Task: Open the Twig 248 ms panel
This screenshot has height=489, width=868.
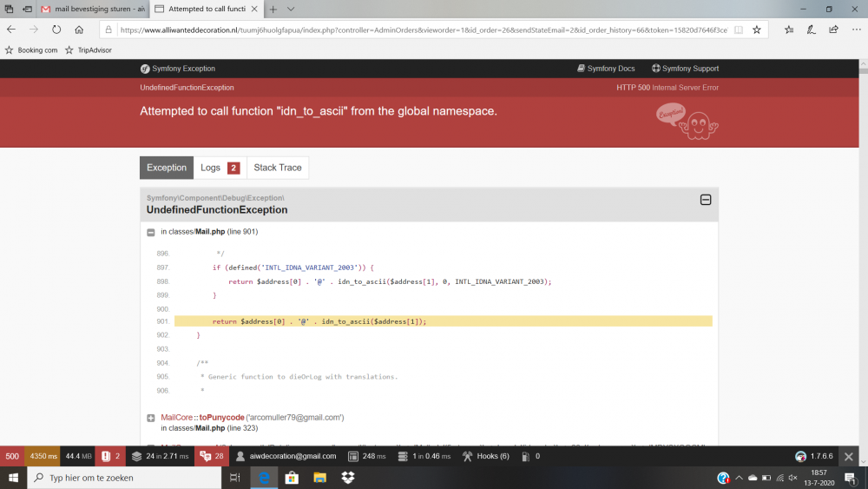Action: [366, 456]
